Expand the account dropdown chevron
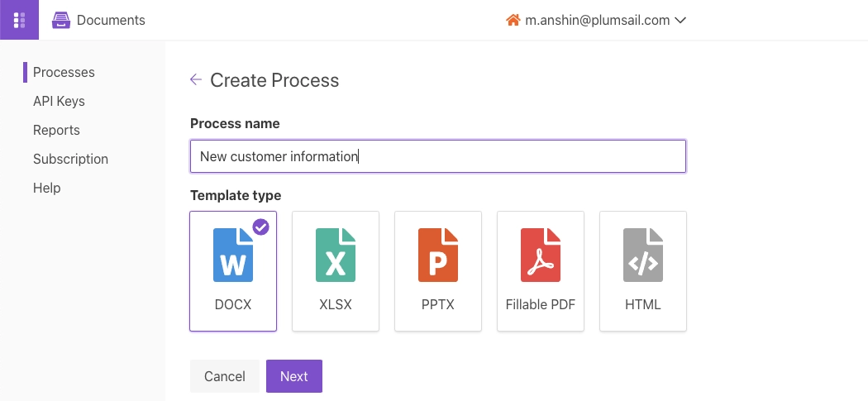868x401 pixels. (x=681, y=21)
